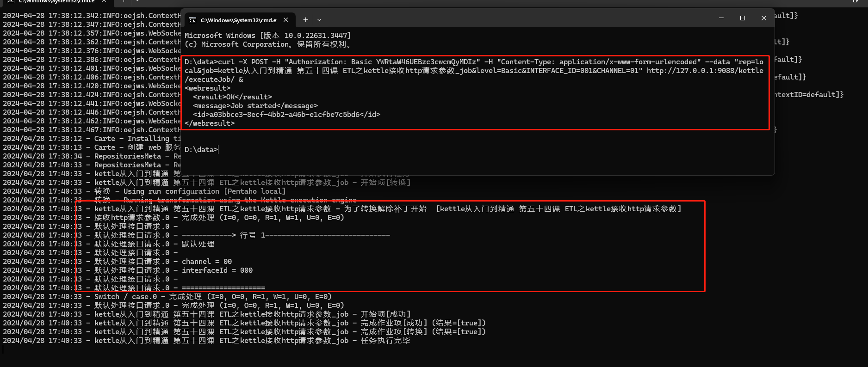Maximize the front terminal window
Image resolution: width=868 pixels, height=367 pixels.
point(743,18)
